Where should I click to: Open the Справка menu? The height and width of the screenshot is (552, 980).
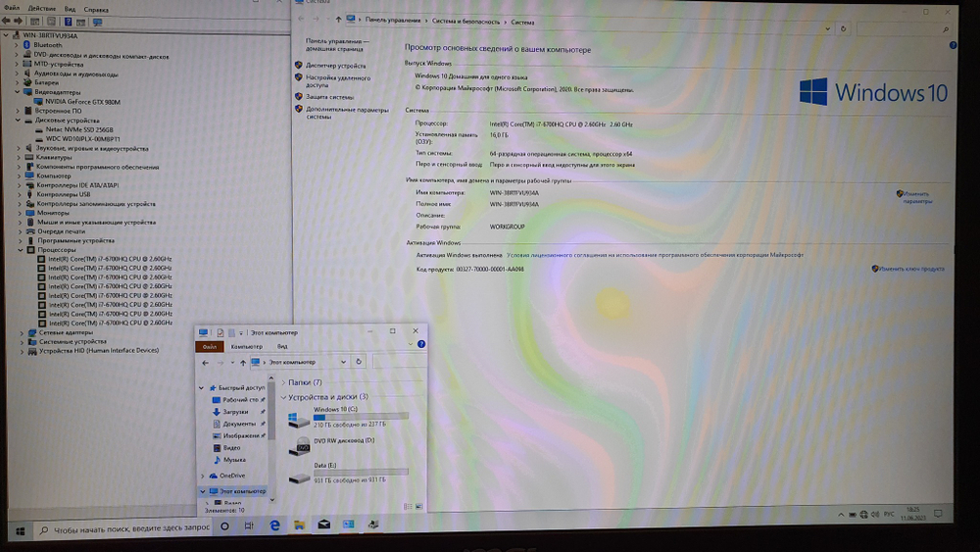tap(96, 10)
